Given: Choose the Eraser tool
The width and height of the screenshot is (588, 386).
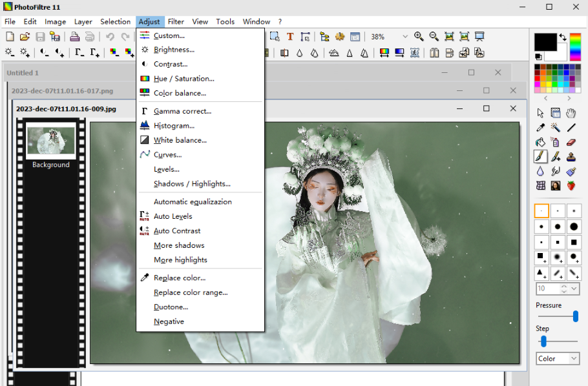Looking at the screenshot, I should point(571,142).
